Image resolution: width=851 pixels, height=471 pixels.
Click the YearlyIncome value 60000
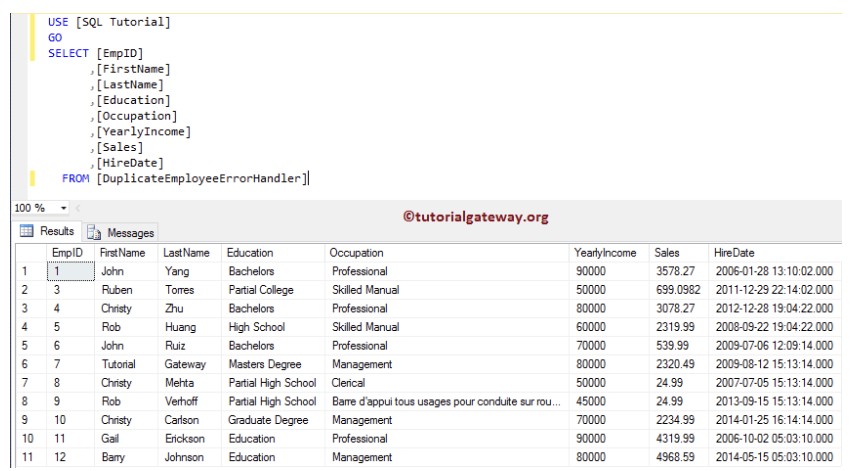pos(609,327)
